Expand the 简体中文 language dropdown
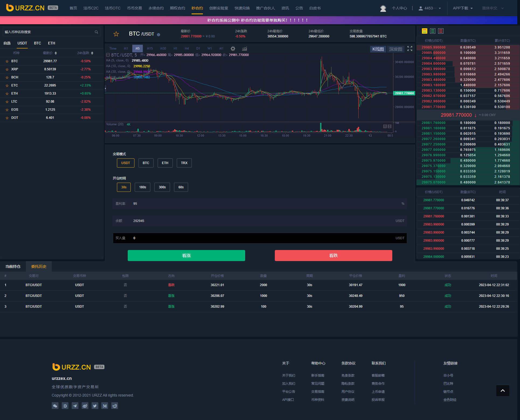The height and width of the screenshot is (420, 520). (493, 8)
